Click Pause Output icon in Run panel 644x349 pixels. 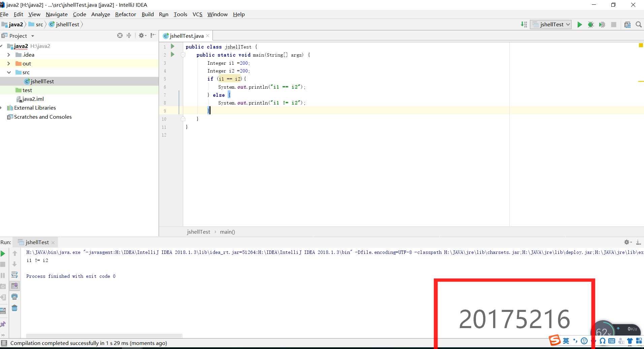pos(3,275)
